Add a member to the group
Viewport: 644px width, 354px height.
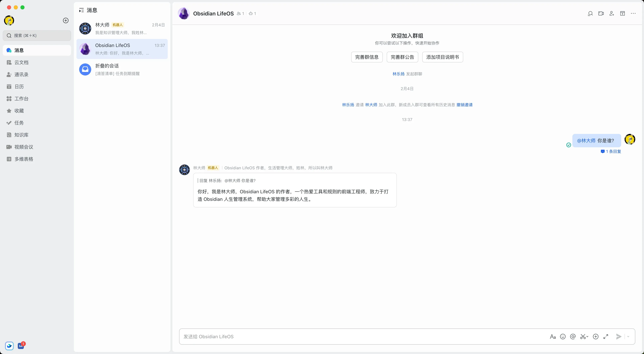(x=612, y=14)
